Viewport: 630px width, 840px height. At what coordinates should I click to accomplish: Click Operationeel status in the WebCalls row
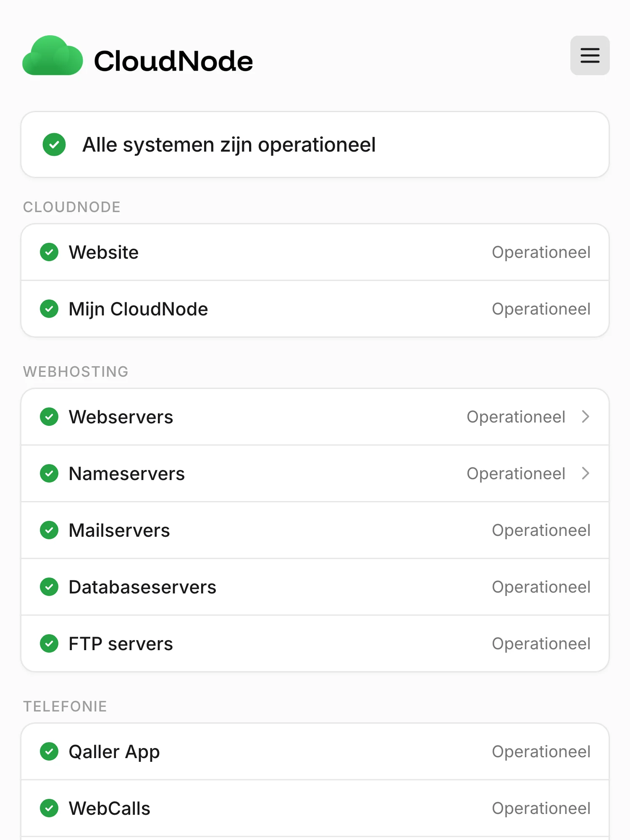tap(541, 809)
